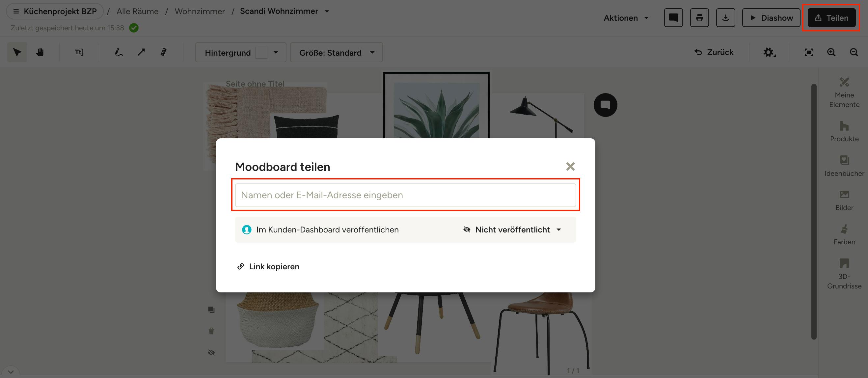Click the download icon button

coord(725,17)
